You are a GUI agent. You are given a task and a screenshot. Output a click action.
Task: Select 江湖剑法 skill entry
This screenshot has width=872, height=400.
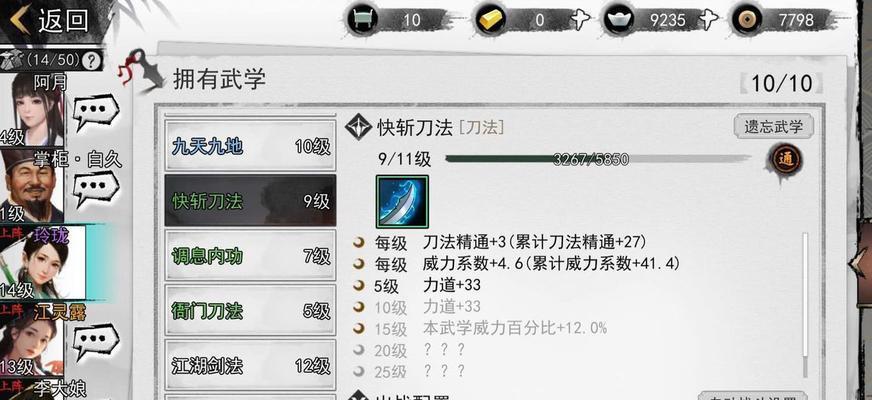point(250,366)
